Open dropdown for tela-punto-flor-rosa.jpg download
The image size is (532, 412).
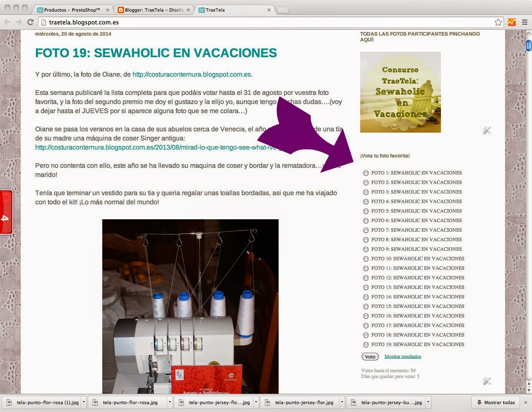click(x=170, y=402)
